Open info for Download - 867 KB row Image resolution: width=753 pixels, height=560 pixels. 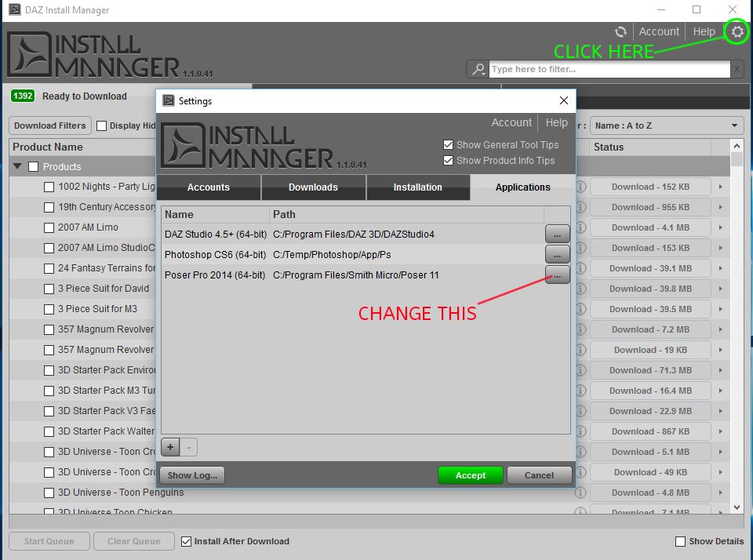(580, 431)
